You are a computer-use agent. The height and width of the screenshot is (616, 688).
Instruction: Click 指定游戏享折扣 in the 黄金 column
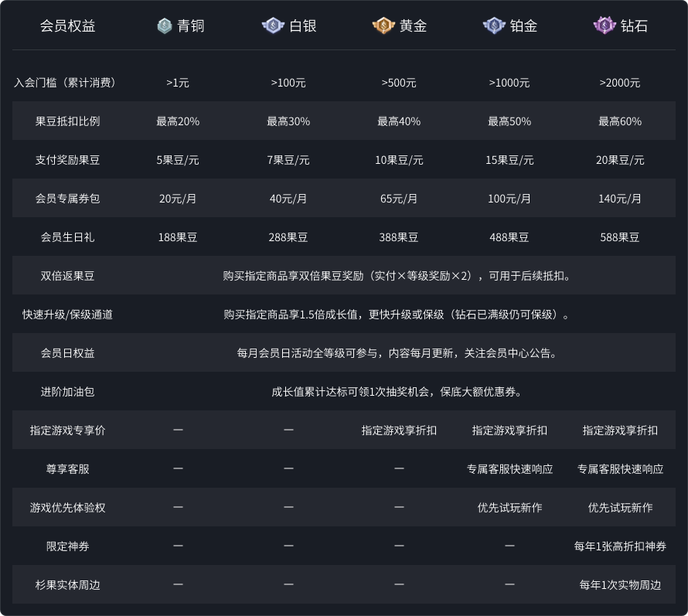point(399,430)
